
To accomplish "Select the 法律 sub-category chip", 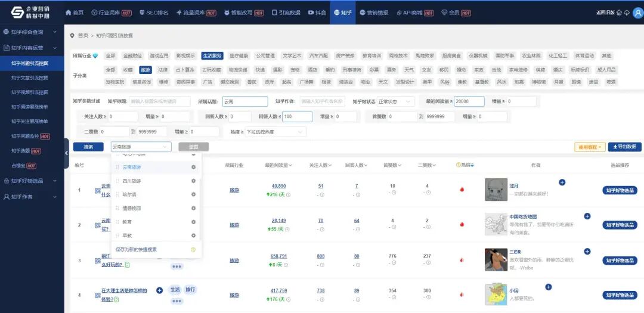I will pos(163,70).
